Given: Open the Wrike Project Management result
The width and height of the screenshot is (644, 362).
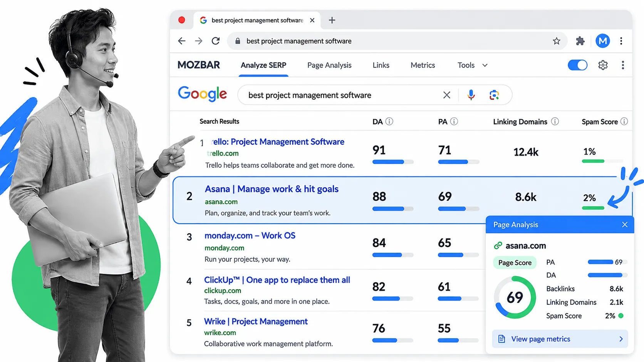Looking at the screenshot, I should (256, 322).
